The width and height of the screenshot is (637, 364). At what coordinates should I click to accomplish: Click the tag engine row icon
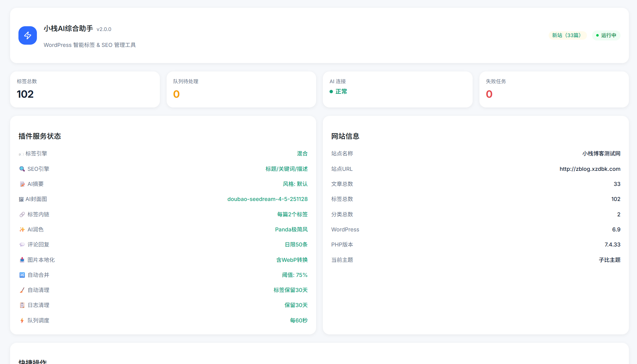pyautogui.click(x=21, y=154)
